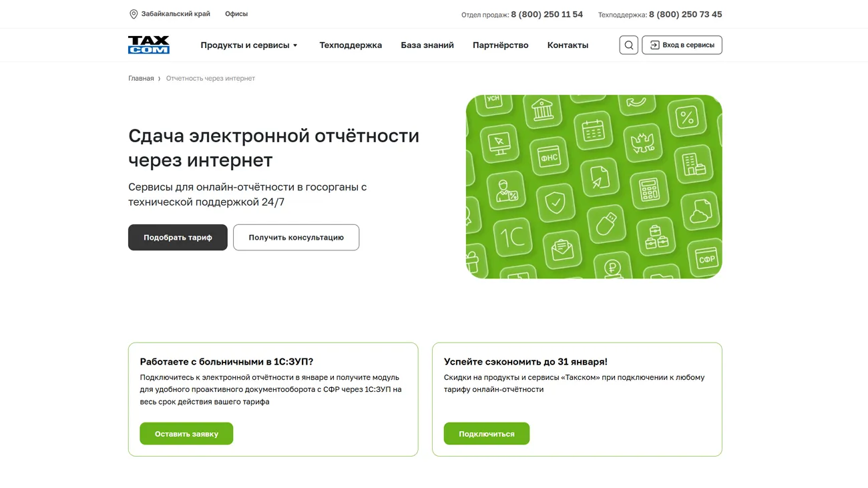The width and height of the screenshot is (868, 488).
Task: Click the green banner illustration
Action: click(594, 187)
